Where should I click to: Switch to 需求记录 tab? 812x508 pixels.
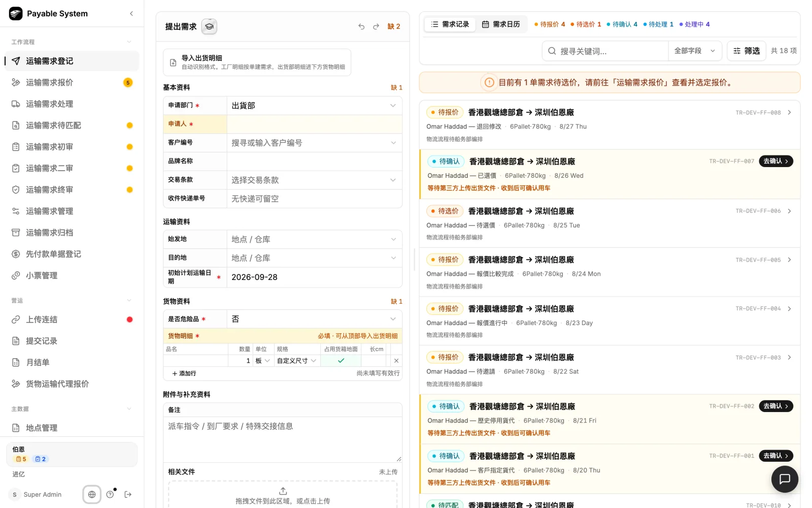pyautogui.click(x=450, y=24)
